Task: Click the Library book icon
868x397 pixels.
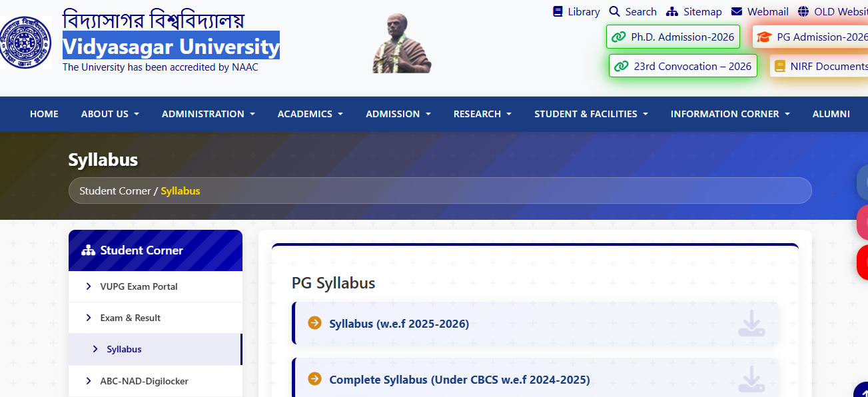Action: 558,11
